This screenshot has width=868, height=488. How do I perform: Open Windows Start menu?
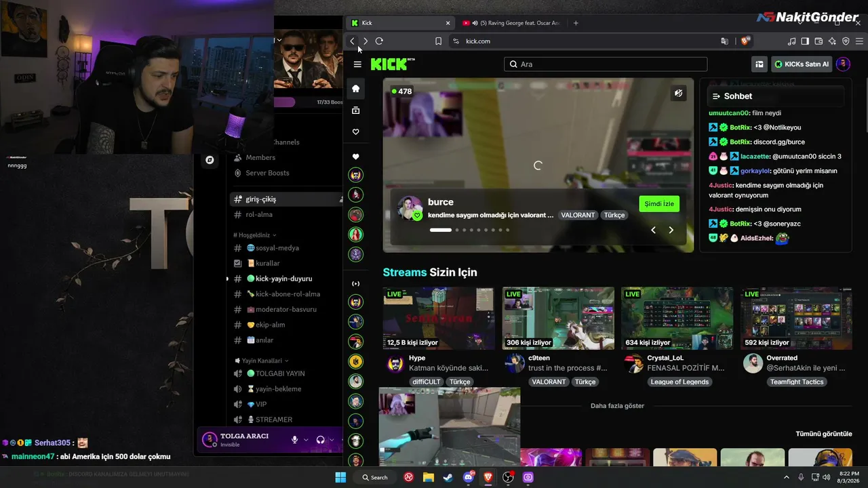(x=340, y=477)
